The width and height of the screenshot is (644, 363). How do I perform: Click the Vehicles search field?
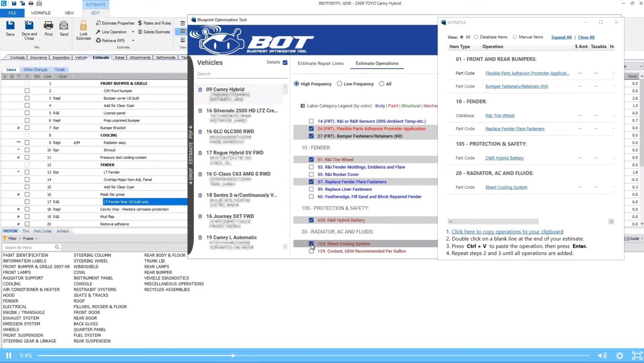(x=242, y=74)
